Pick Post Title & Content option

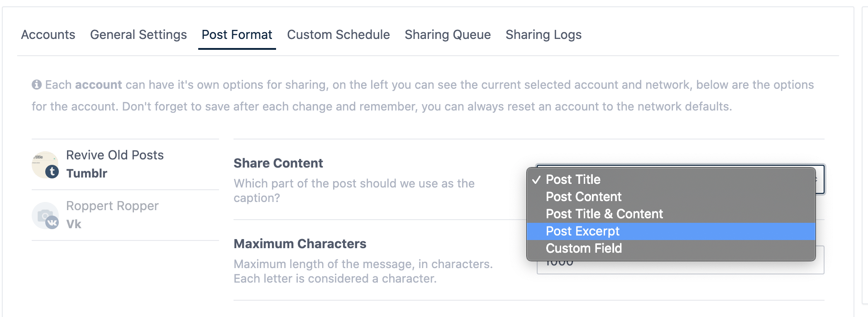click(604, 214)
